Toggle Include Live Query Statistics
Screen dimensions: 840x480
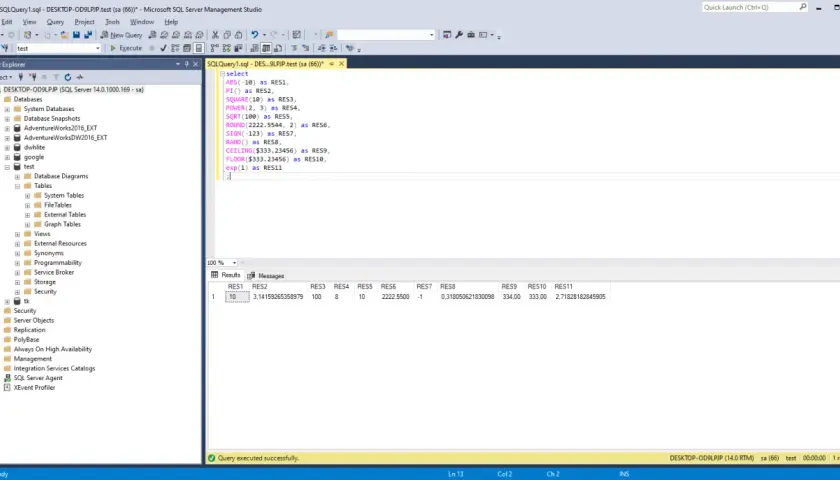pyautogui.click(x=227, y=48)
